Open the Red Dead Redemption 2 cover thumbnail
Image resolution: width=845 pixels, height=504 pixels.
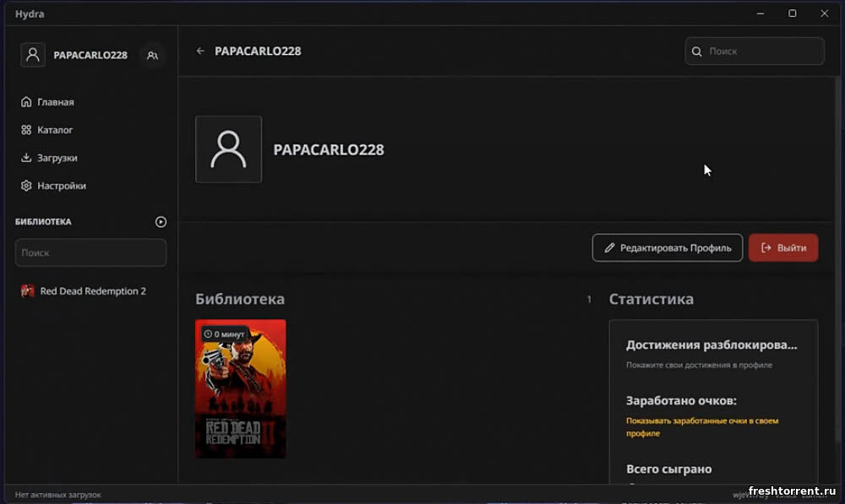pos(240,389)
